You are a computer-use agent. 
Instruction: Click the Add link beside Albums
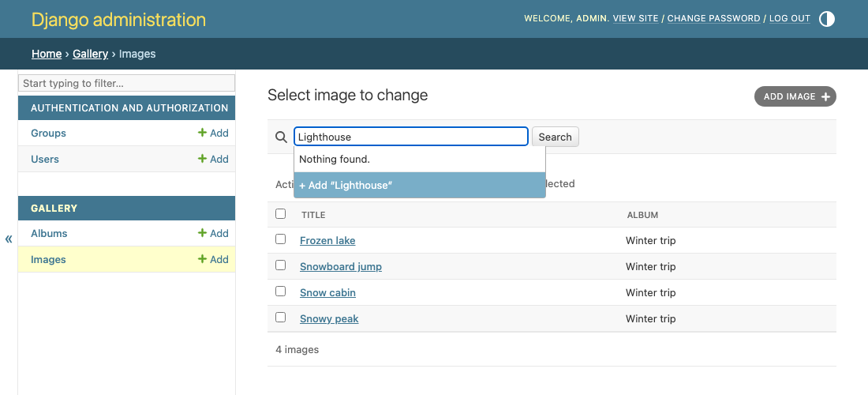coord(213,233)
